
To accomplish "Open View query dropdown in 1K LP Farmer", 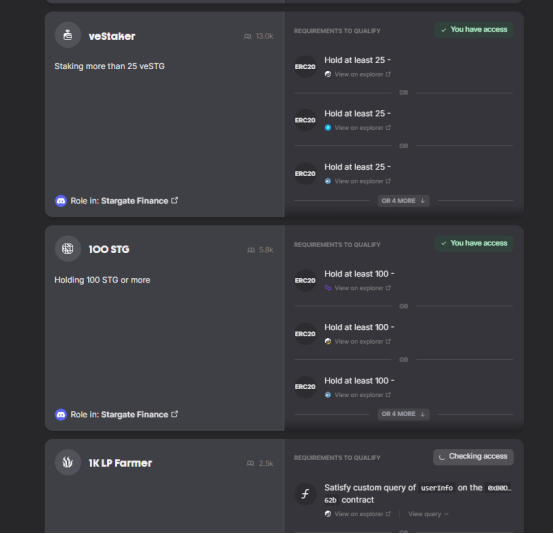I will pyautogui.click(x=428, y=514).
